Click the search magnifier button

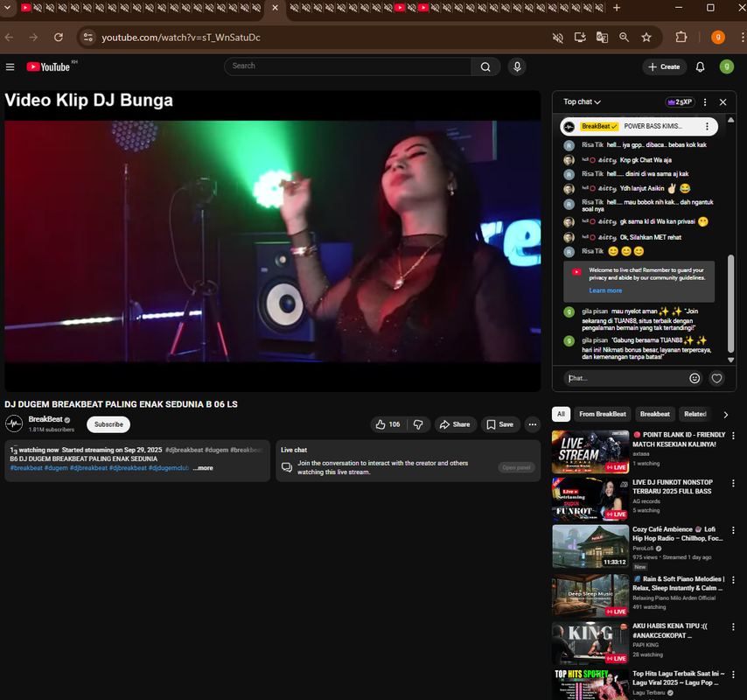click(x=485, y=66)
